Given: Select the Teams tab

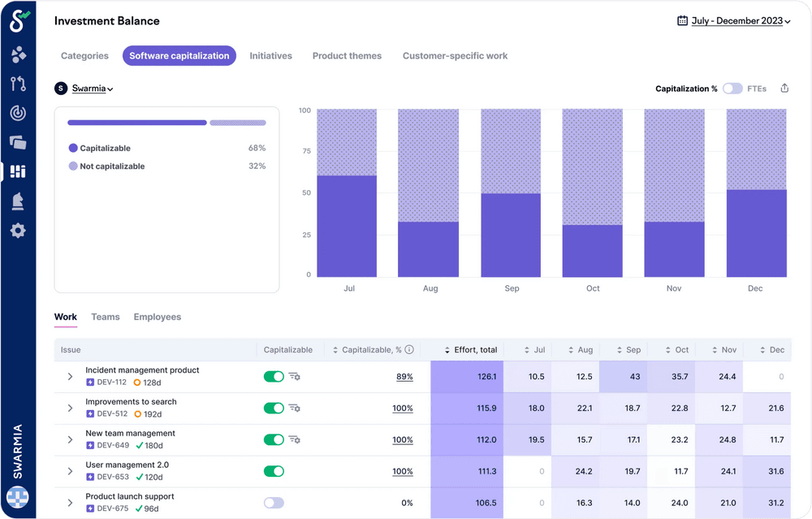Looking at the screenshot, I should [106, 317].
